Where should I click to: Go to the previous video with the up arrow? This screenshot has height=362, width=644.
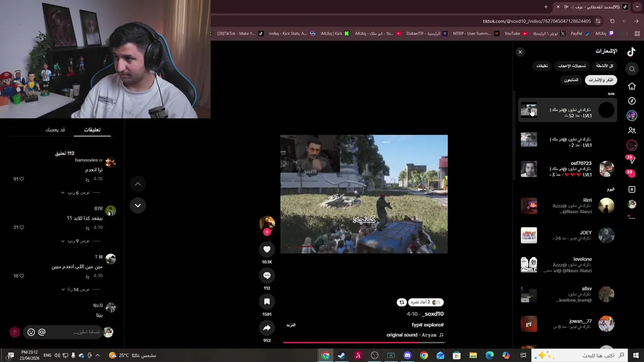point(137,184)
